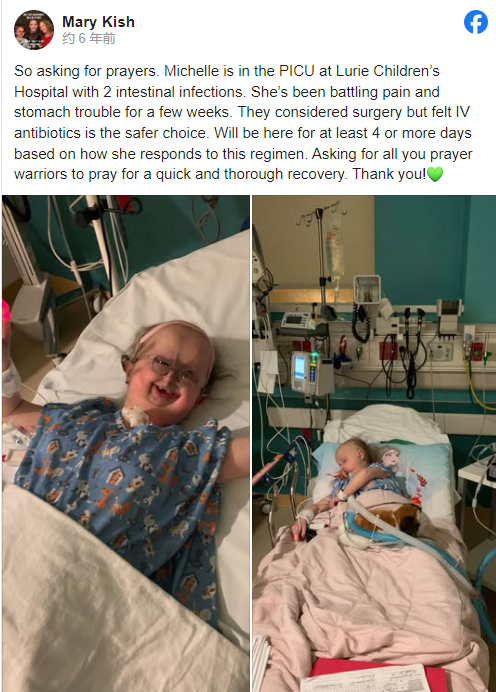The width and height of the screenshot is (496, 692).
Task: Click the post timestamp 約 6 年前
Action: click(x=89, y=38)
